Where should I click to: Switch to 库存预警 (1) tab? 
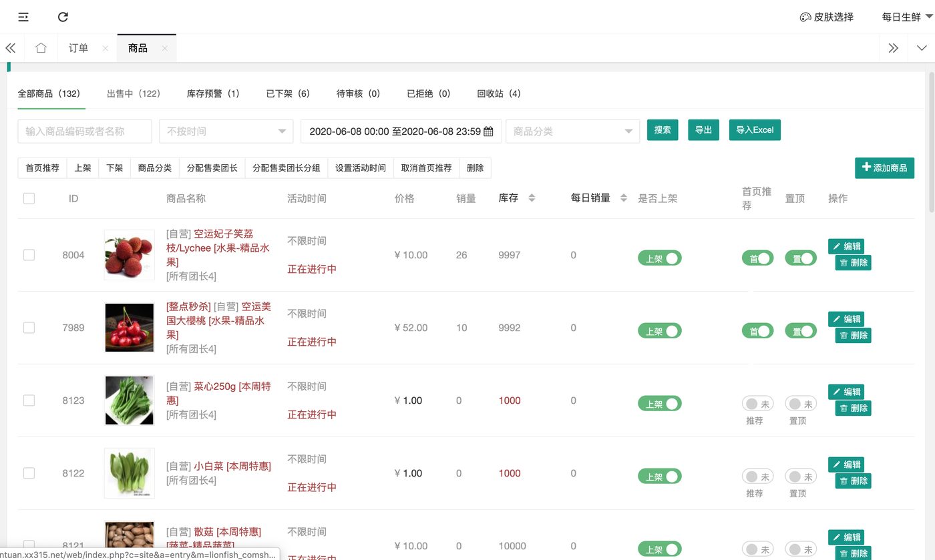213,93
